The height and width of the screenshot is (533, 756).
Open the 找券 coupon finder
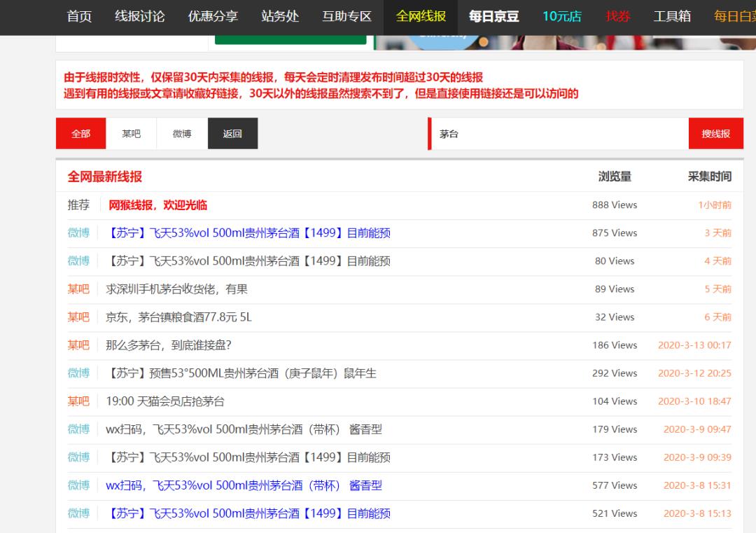coord(617,18)
